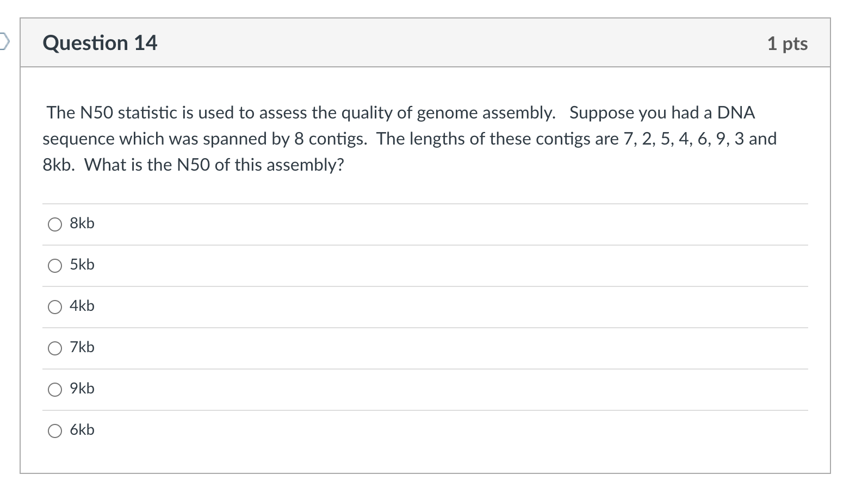
Task: Click the 4kb answer text label
Action: pos(82,306)
